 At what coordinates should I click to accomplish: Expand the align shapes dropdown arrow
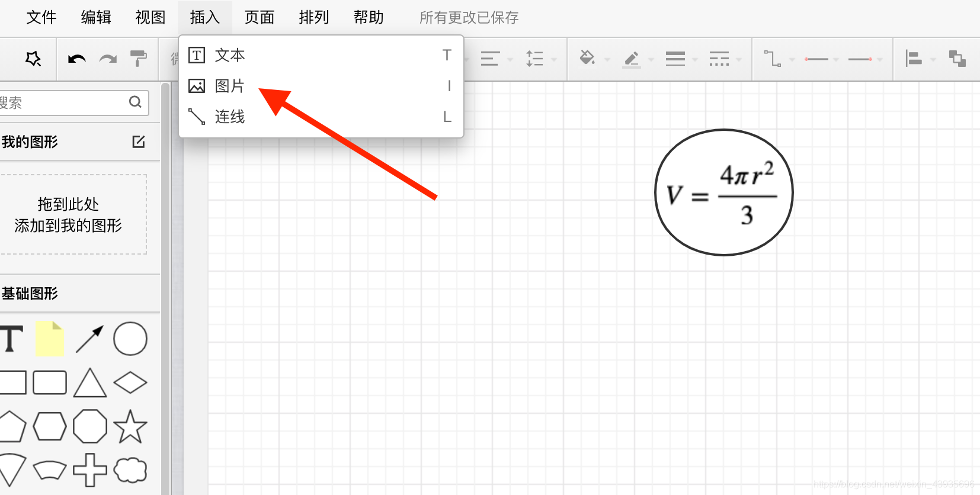933,59
